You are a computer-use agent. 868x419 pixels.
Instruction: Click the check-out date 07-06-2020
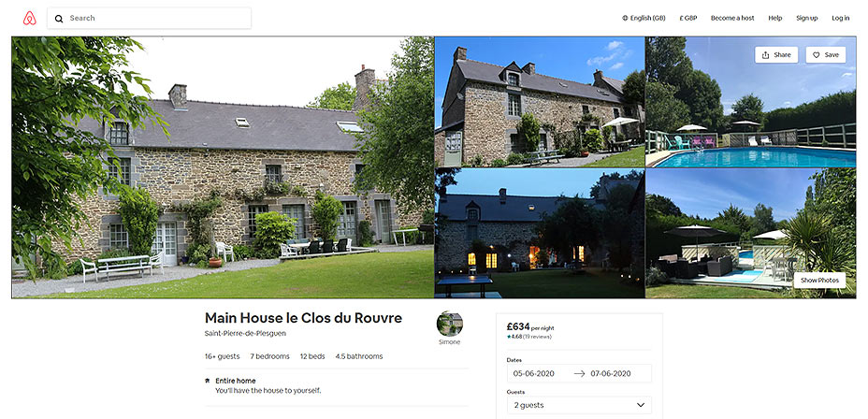pos(611,373)
